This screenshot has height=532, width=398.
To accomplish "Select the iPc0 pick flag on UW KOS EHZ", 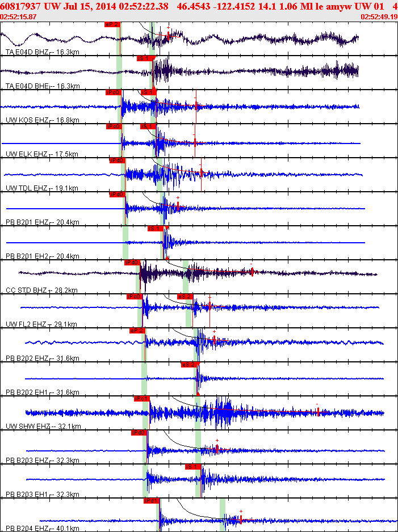I will [x=114, y=92].
